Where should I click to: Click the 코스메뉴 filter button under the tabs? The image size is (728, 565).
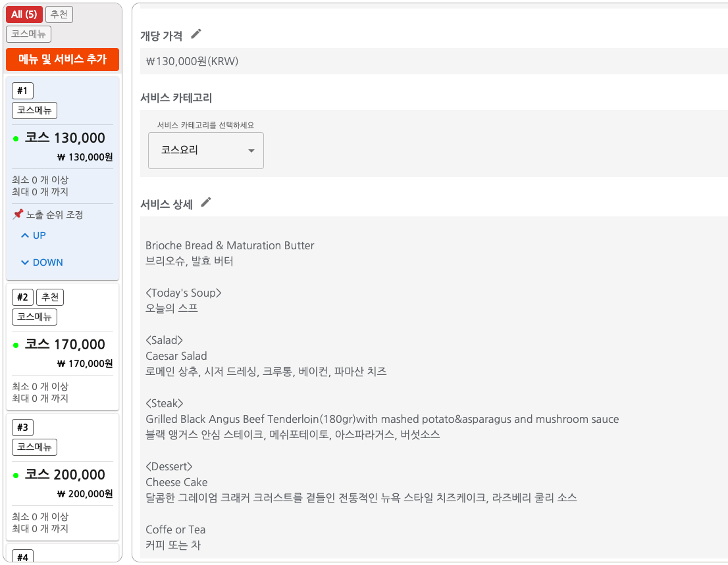pyautogui.click(x=28, y=34)
